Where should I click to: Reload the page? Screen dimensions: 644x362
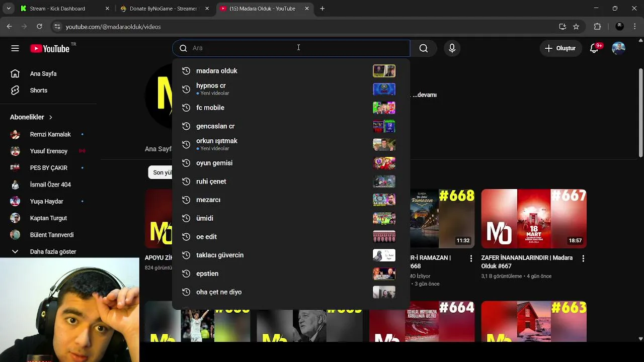(39, 27)
